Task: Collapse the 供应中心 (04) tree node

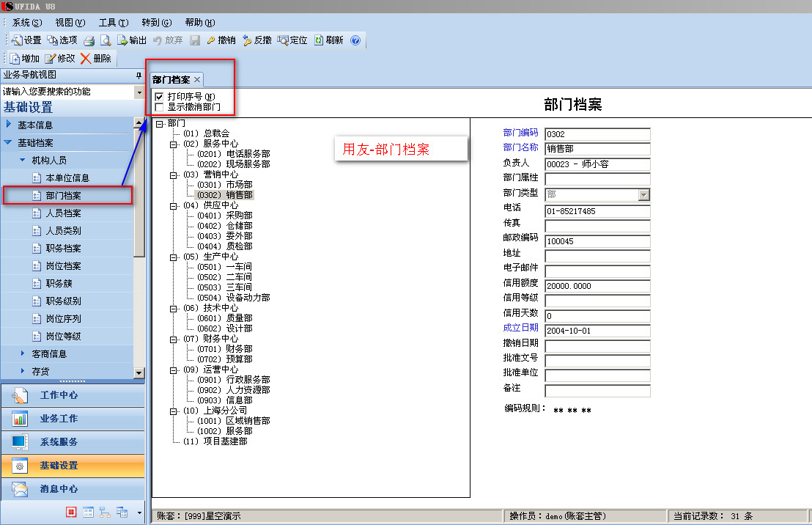Action: [x=174, y=206]
